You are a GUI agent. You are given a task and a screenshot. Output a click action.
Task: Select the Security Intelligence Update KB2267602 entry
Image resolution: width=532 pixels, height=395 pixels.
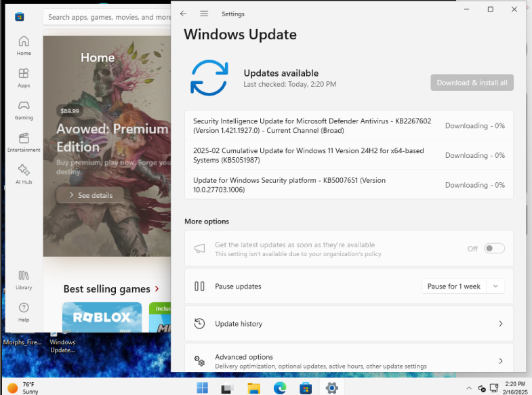pos(349,125)
